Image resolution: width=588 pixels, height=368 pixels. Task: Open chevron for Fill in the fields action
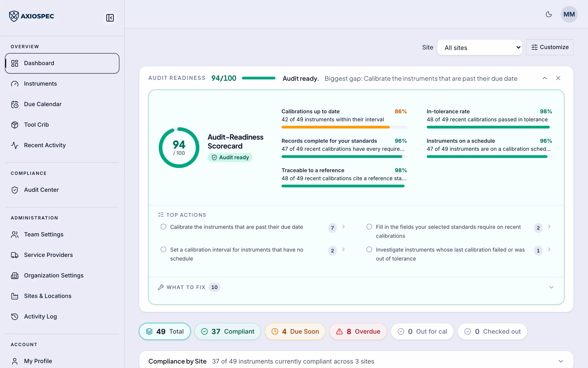(549, 227)
